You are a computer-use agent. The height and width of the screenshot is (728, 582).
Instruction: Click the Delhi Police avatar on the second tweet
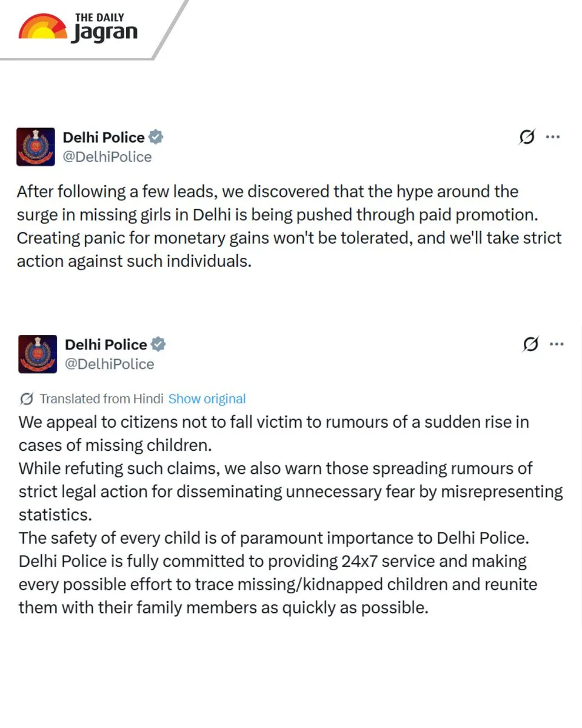[38, 354]
